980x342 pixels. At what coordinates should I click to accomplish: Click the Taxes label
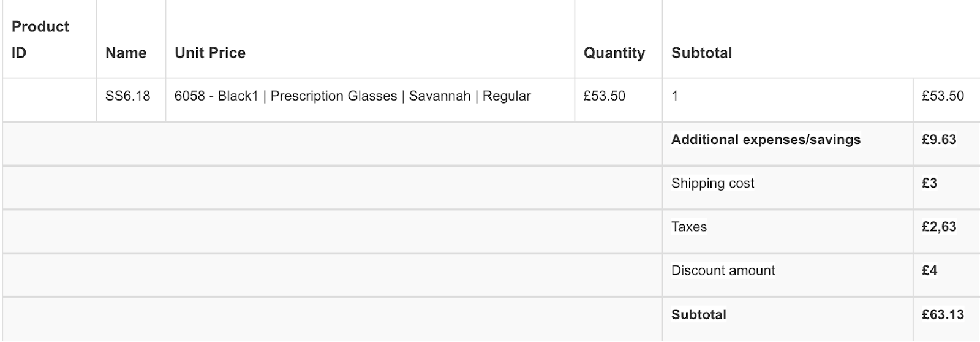click(x=689, y=227)
